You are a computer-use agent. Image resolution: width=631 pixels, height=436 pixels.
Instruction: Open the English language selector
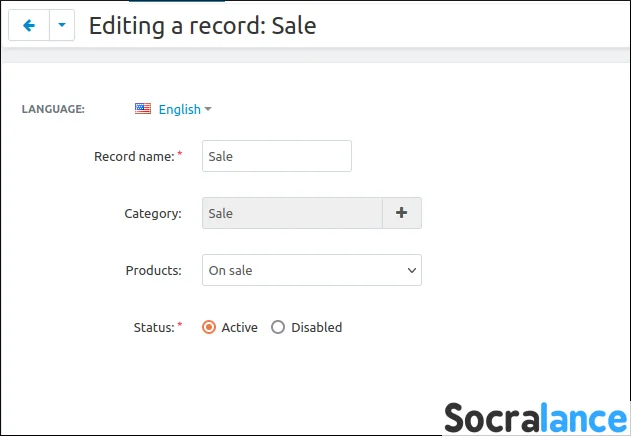pyautogui.click(x=179, y=109)
